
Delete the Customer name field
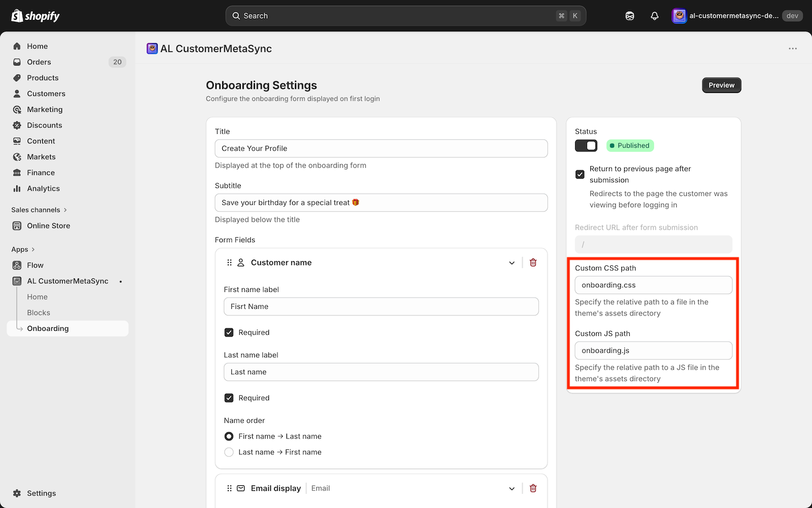point(533,262)
